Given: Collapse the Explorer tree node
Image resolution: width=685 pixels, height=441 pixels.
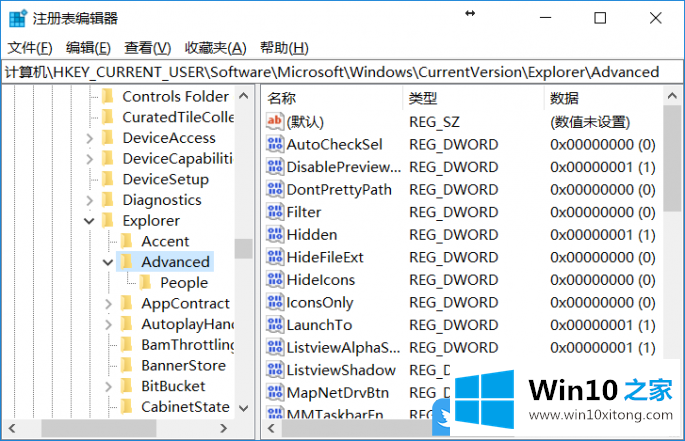Looking at the screenshot, I should (x=89, y=221).
